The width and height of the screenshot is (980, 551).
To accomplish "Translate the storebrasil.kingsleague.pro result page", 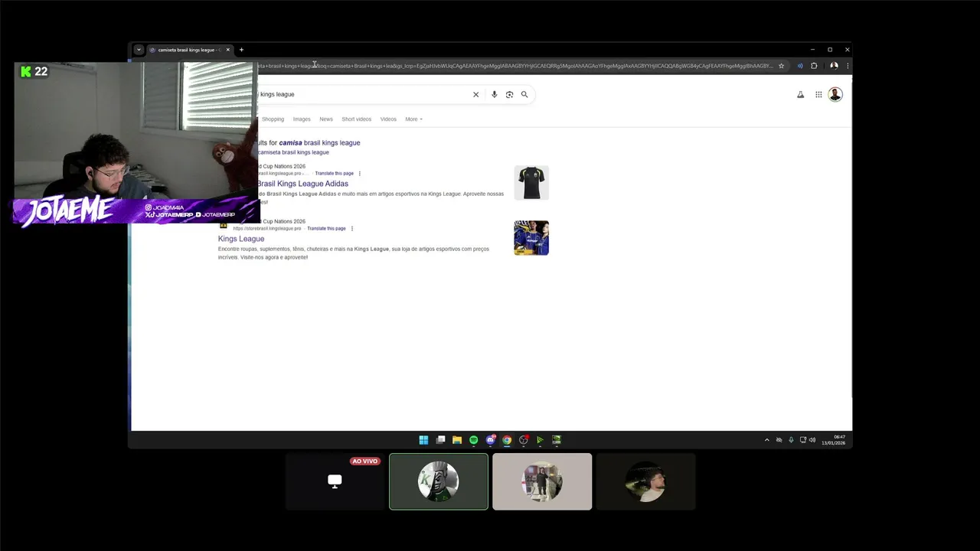I will click(326, 229).
